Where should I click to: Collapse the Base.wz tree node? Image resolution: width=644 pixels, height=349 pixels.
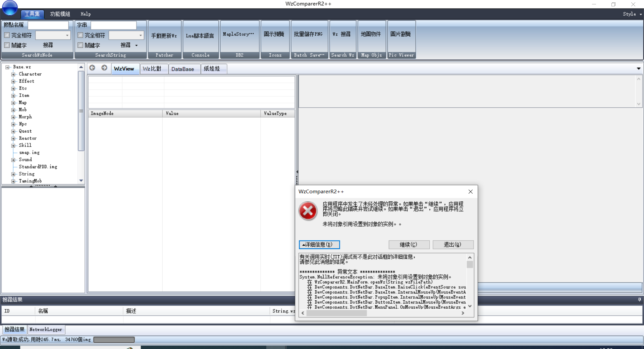pyautogui.click(x=7, y=67)
